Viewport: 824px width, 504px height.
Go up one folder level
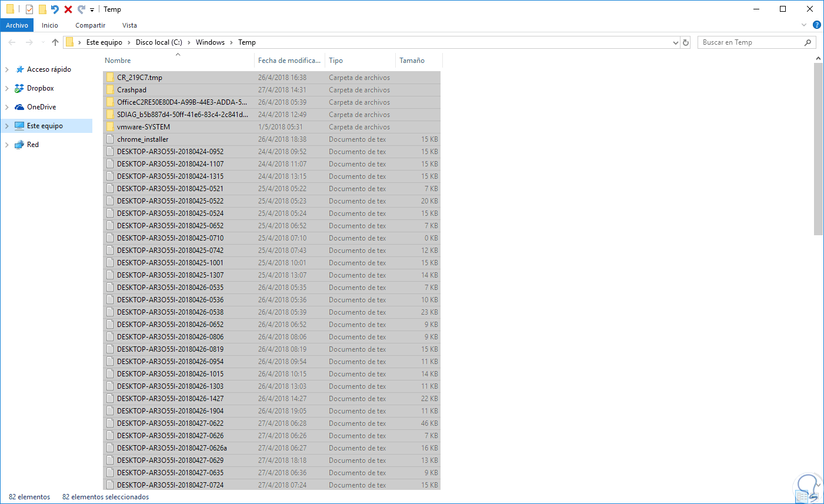coord(55,42)
